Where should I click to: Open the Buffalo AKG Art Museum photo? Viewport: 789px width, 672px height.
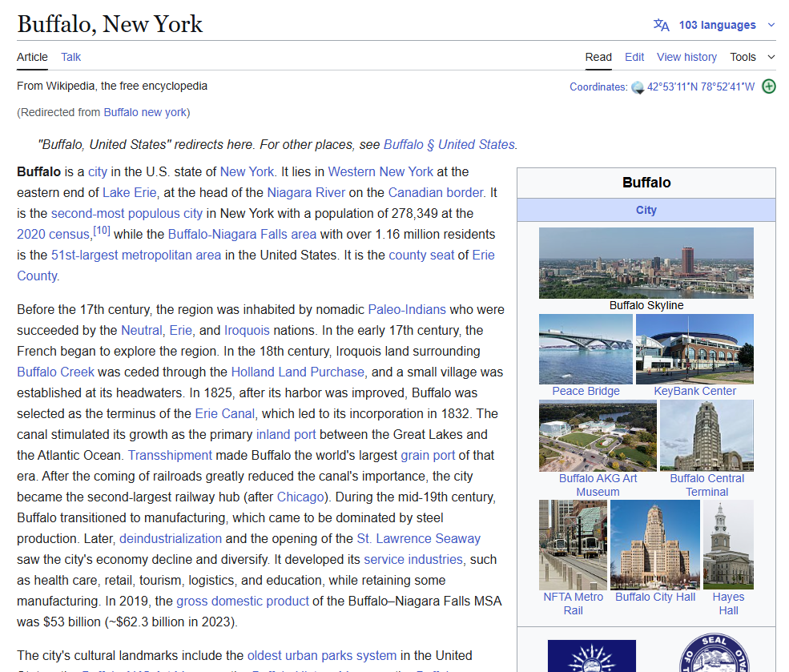tap(598, 436)
